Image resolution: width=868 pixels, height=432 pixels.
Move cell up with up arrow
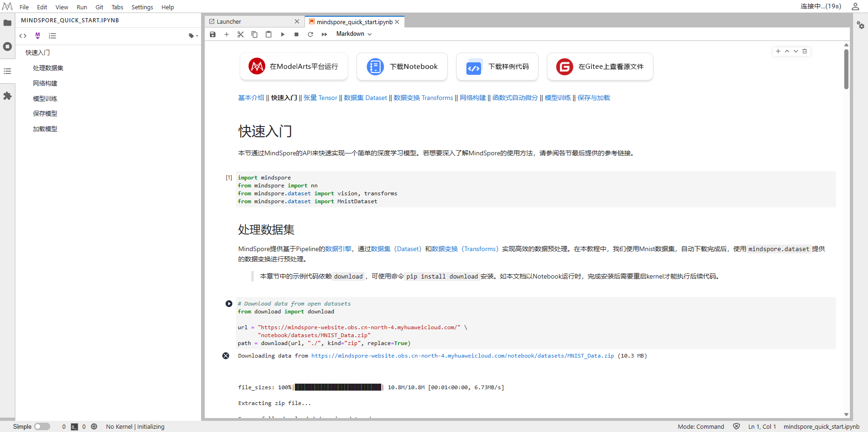[787, 51]
